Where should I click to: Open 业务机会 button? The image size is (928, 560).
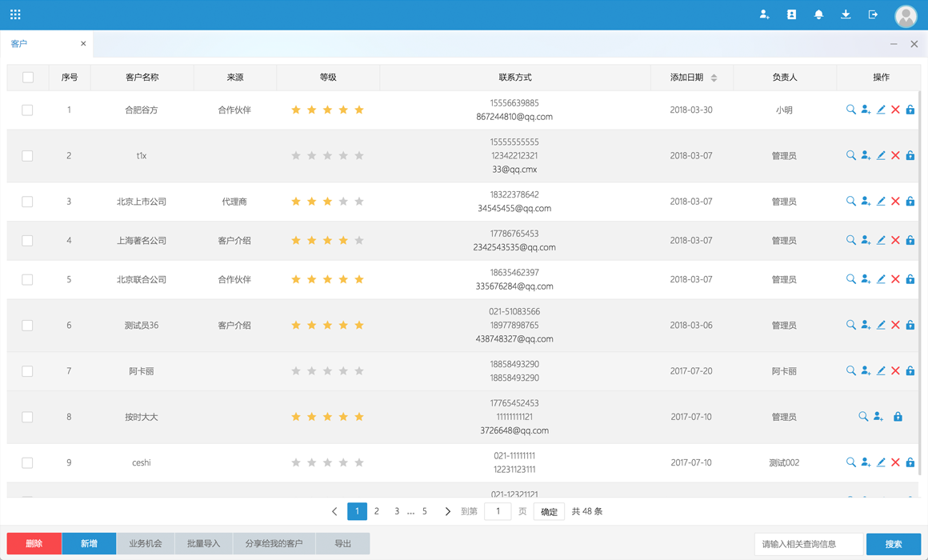coord(146,543)
